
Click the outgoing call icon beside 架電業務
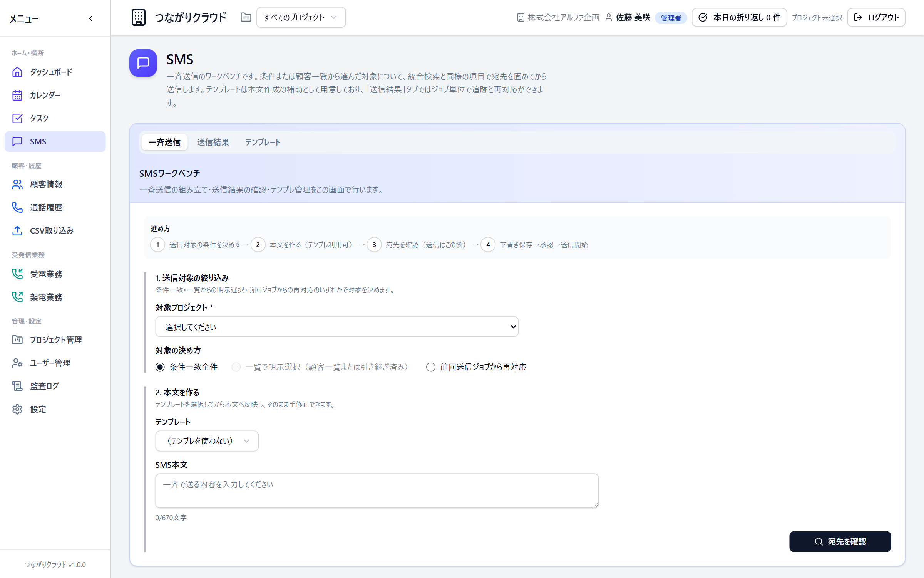point(17,297)
